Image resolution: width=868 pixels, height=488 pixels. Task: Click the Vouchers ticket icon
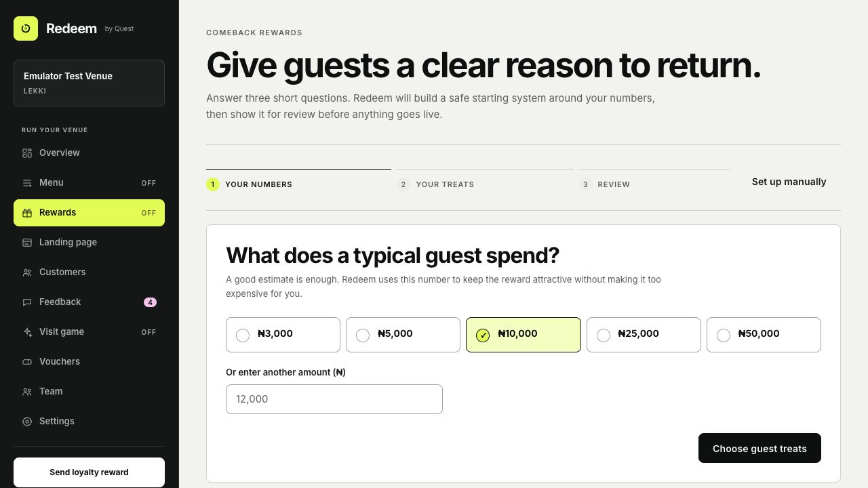click(27, 362)
